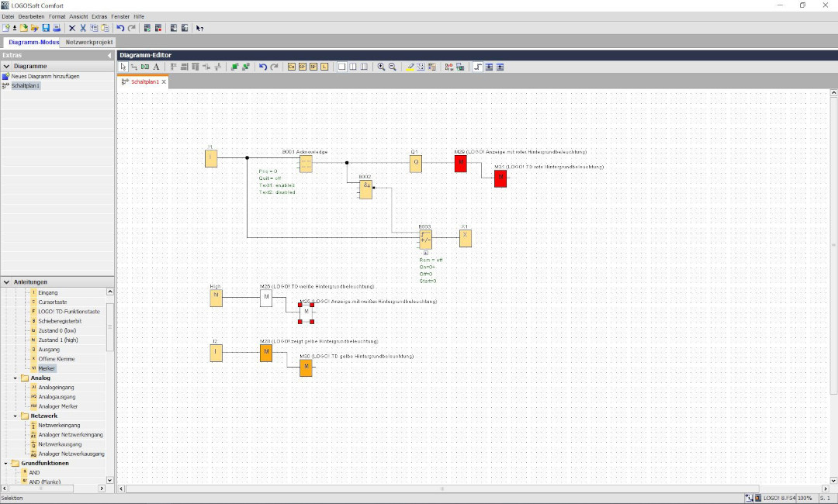Show Constants list with Co icon
This screenshot has width=838, height=504.
[291, 67]
